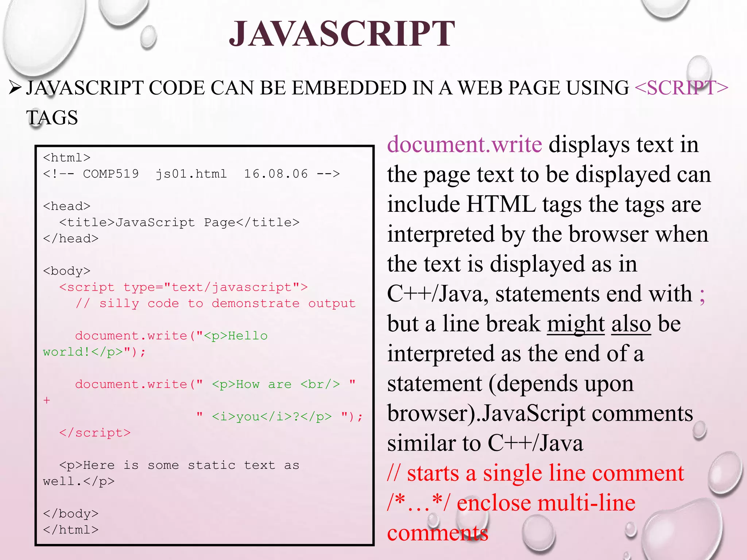Click the script type="text/javascript" line
Screen dimensions: 747x560
[183, 287]
